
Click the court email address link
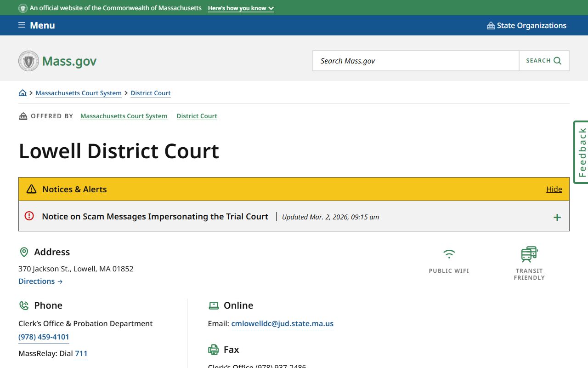282,323
